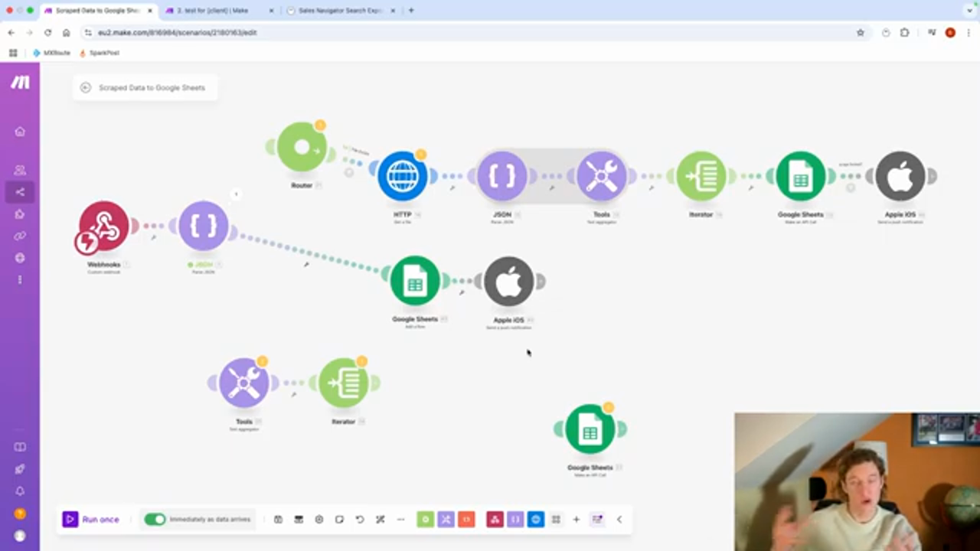Open Notes icon in bottom toolbar

[339, 520]
